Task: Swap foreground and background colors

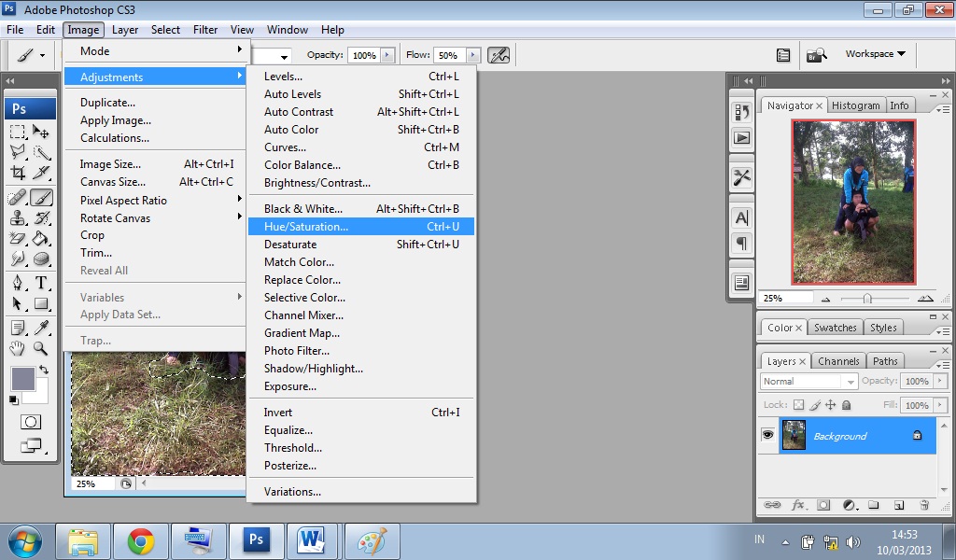Action: click(43, 370)
